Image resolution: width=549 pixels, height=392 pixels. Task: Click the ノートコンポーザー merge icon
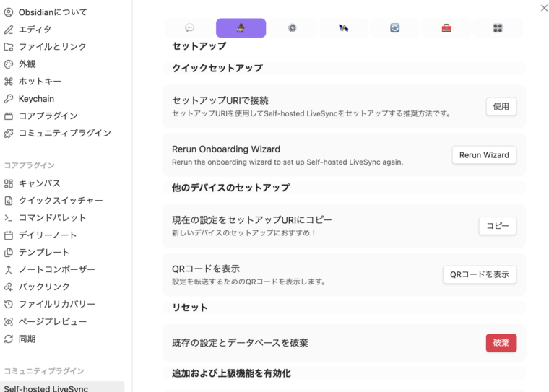[x=9, y=269]
